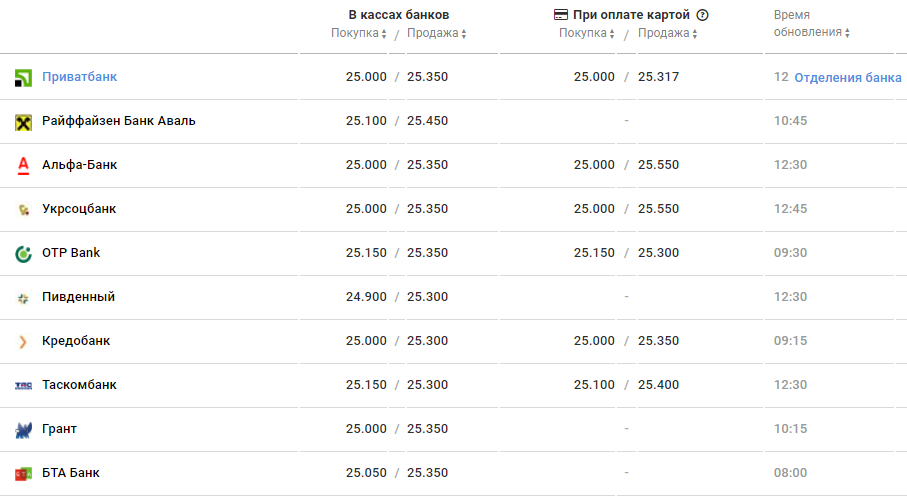Click the OTP Bank green logo
The width and height of the screenshot is (907, 496).
coord(24,253)
